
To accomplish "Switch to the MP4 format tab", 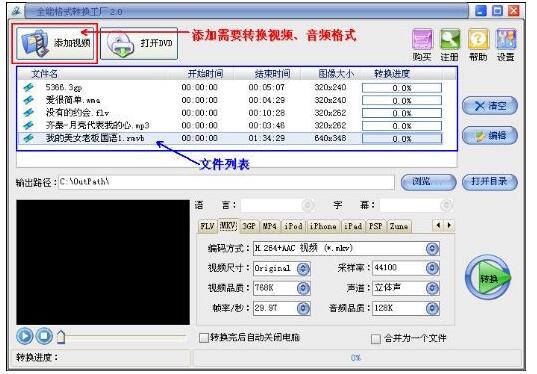I will 270,226.
